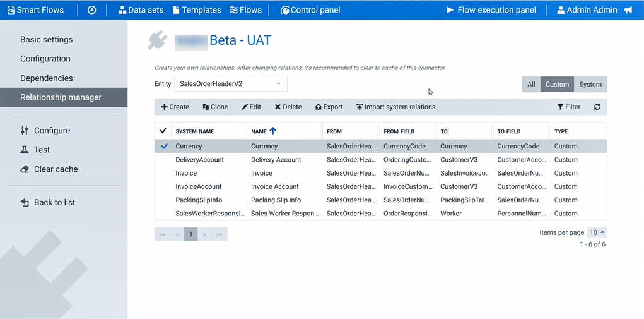Select page 1 in the pager
Screen dimensions: 644x319
pos(190,234)
